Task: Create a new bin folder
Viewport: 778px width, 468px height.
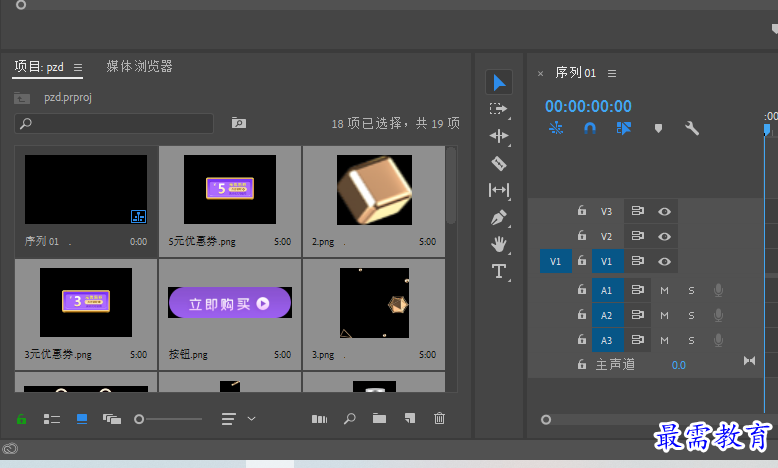Action: pos(380,419)
